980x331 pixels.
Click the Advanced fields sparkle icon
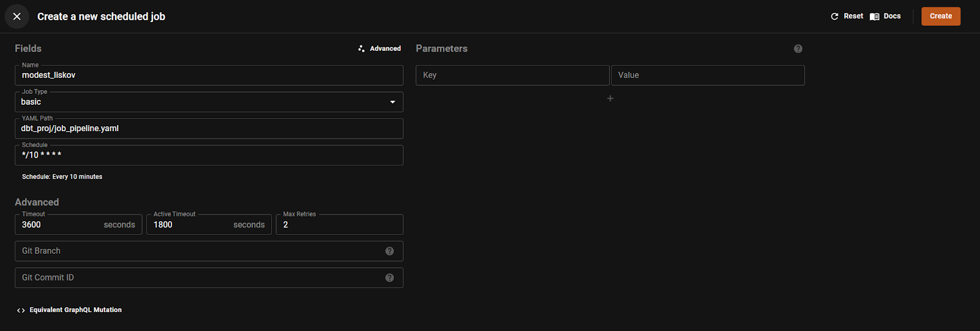[361, 48]
